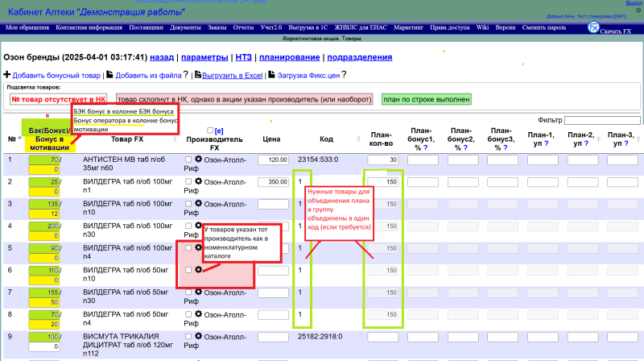Click the Скачать FX logo icon

[593, 27]
